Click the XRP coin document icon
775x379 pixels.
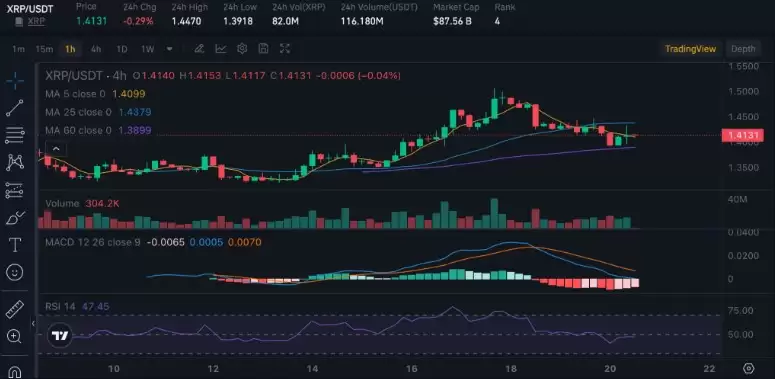click(x=19, y=22)
